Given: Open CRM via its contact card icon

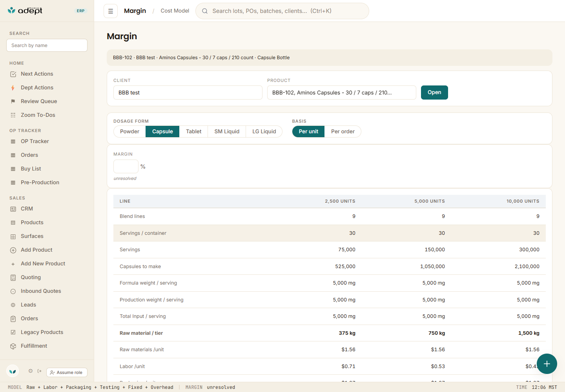Looking at the screenshot, I should (13, 209).
